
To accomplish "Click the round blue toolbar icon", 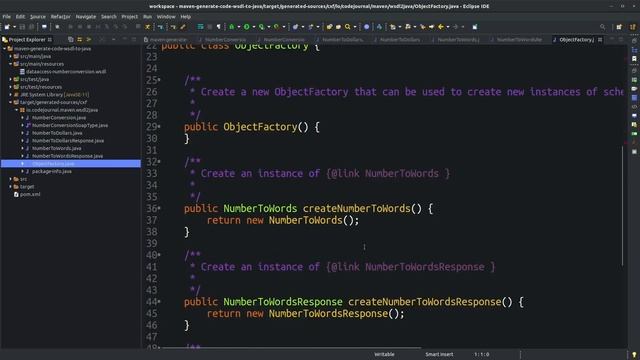I will click(367, 27).
